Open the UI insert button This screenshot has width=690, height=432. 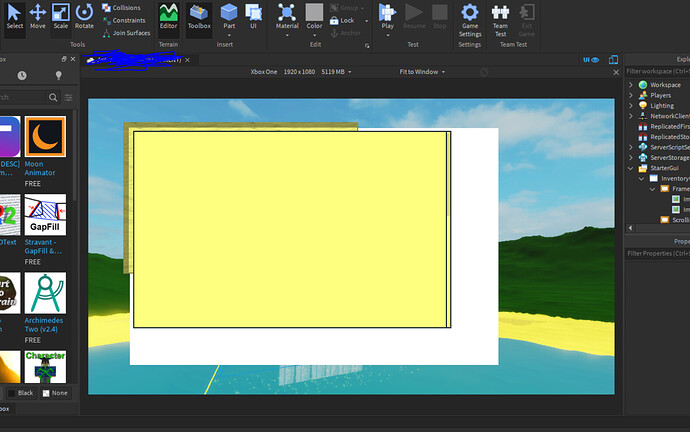click(253, 17)
